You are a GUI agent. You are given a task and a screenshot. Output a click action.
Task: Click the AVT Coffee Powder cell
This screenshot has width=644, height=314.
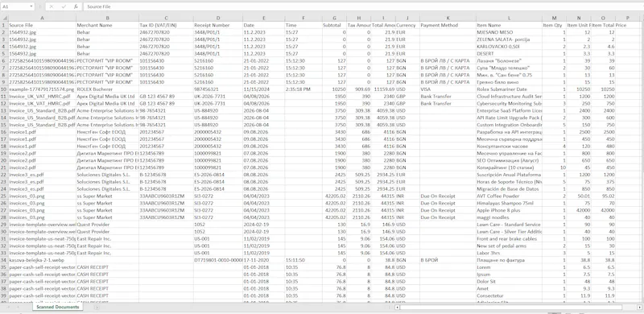[x=509, y=196]
